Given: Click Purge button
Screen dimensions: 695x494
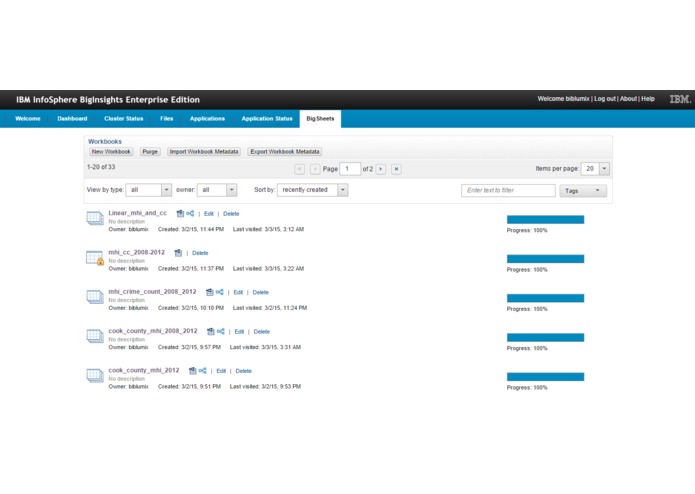Looking at the screenshot, I should point(150,152).
